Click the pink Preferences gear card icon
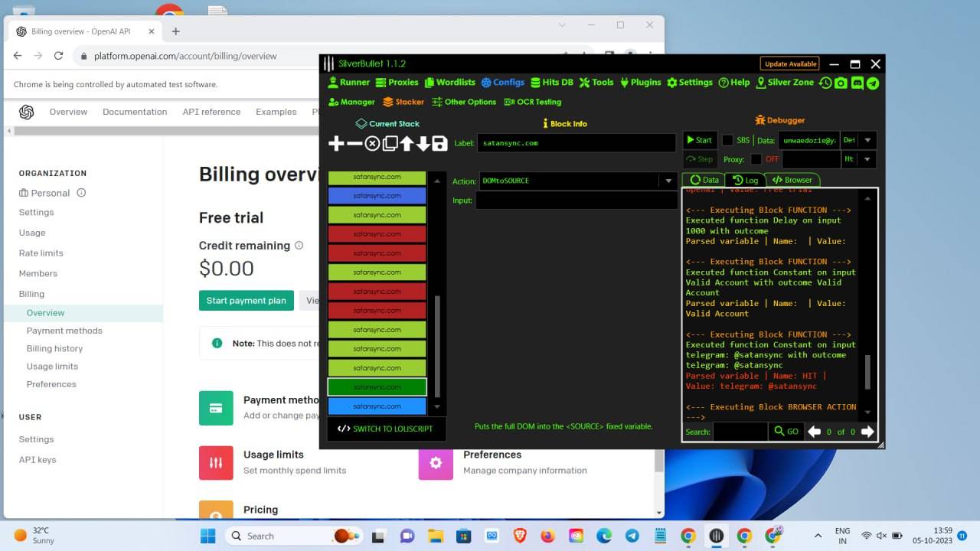The image size is (980, 551). coord(436,462)
